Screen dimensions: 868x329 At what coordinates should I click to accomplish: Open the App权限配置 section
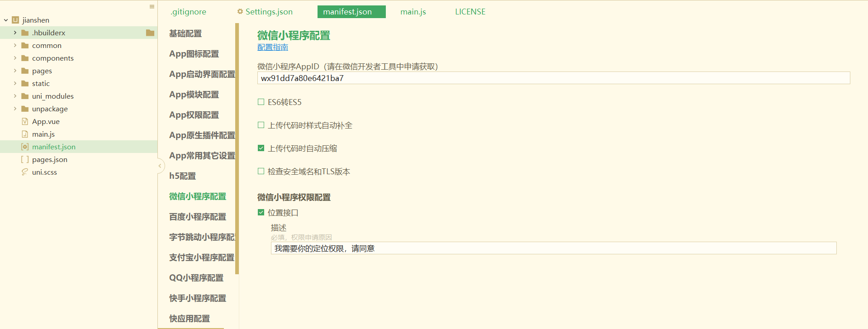pos(194,115)
